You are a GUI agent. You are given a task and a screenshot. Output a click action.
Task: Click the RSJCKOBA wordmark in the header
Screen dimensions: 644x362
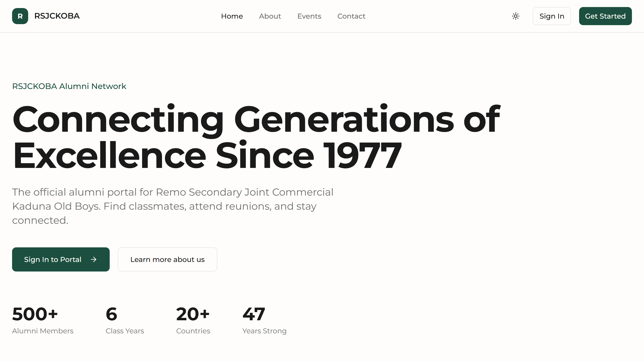point(57,16)
